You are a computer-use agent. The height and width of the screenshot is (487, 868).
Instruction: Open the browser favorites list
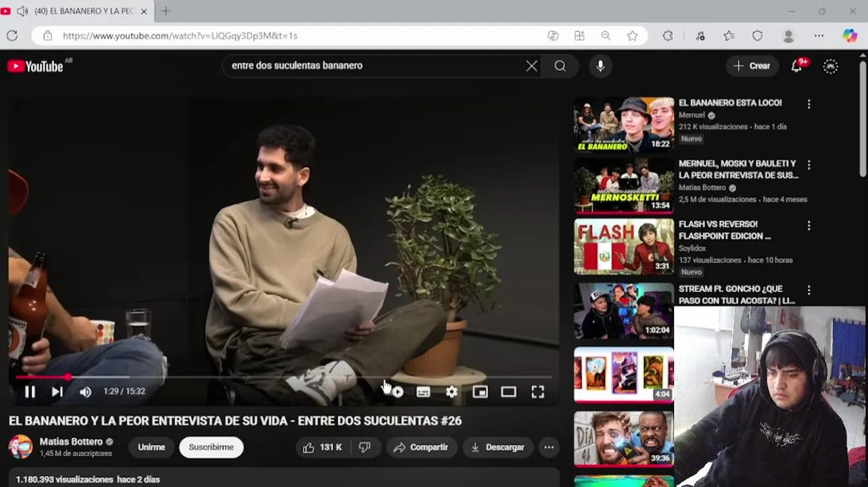(x=729, y=36)
